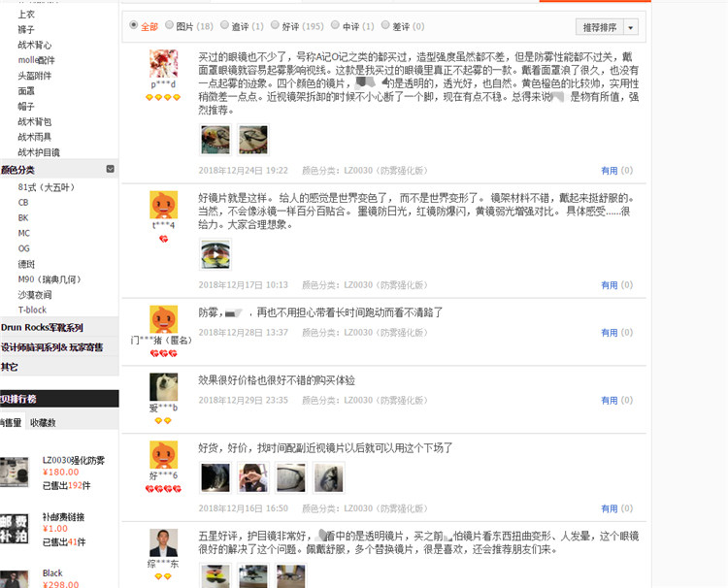The width and height of the screenshot is (728, 588).
Task: Open 战术雨具 category link
Action: tap(34, 137)
